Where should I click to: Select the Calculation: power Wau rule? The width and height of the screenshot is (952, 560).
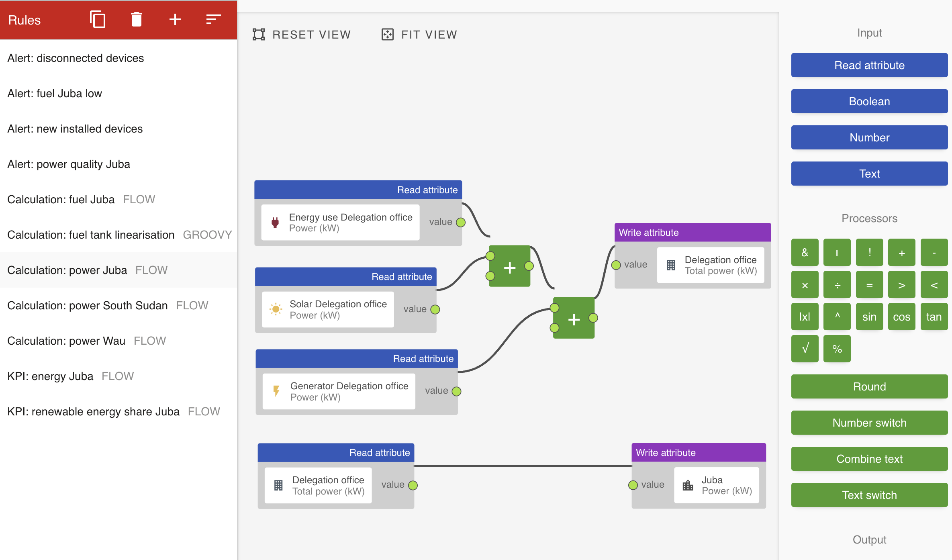(65, 341)
